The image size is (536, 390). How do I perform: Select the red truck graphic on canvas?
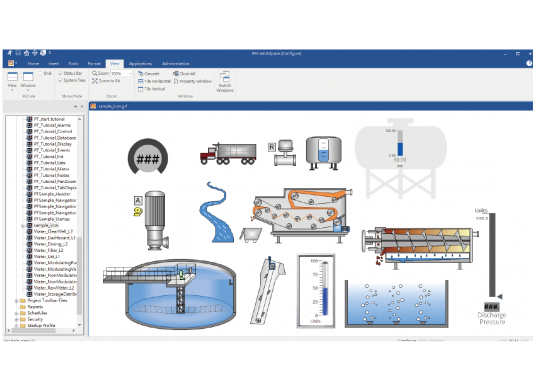tap(228, 153)
